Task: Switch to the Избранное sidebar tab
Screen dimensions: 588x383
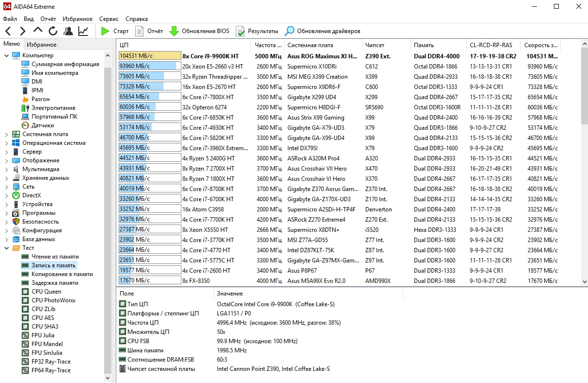Action: [x=42, y=45]
